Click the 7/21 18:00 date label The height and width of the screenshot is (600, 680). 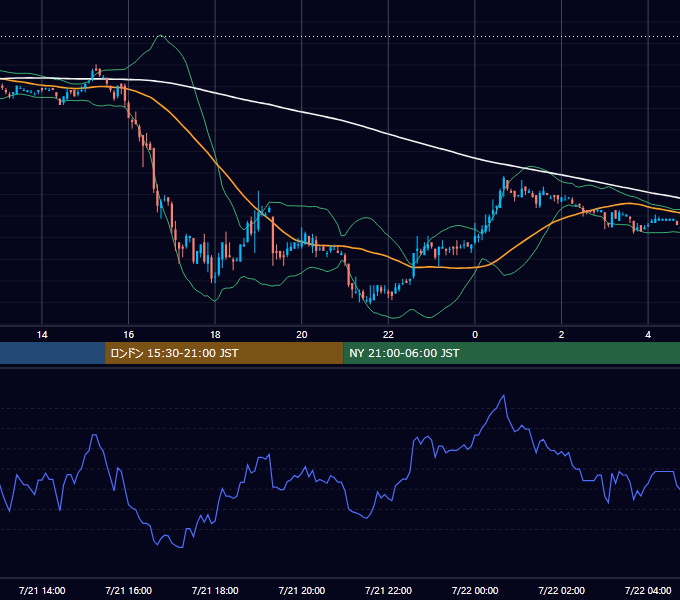pyautogui.click(x=215, y=590)
